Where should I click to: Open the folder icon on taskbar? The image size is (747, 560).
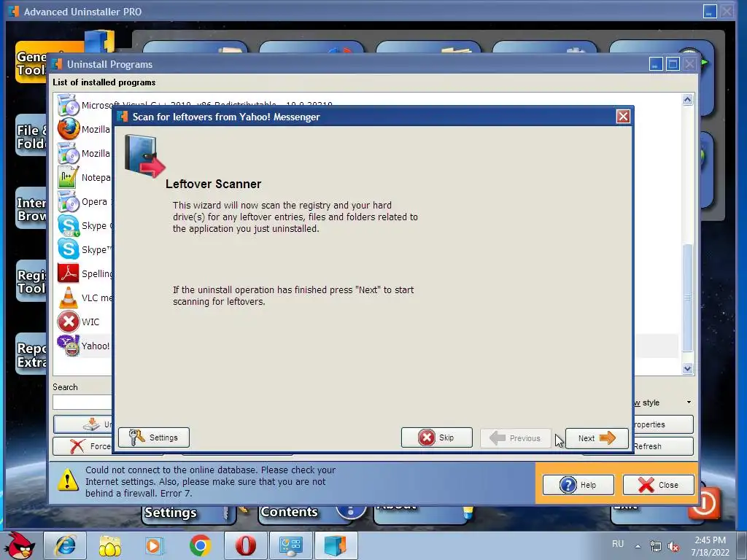110,545
